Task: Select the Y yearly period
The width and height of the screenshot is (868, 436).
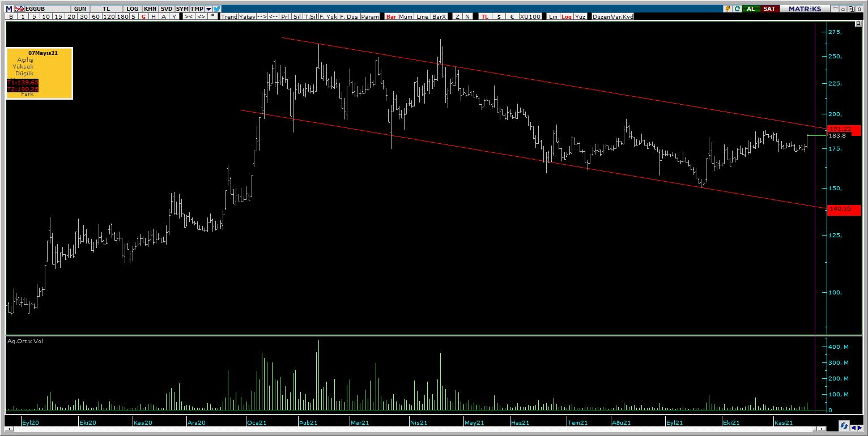Action: point(174,17)
